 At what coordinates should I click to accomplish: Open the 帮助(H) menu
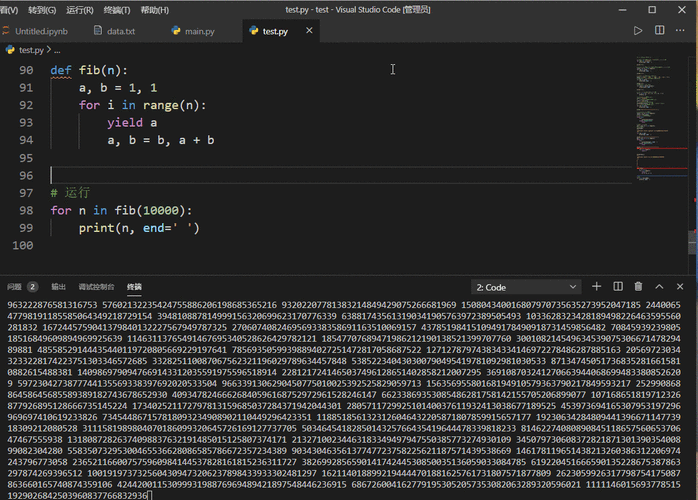point(154,9)
